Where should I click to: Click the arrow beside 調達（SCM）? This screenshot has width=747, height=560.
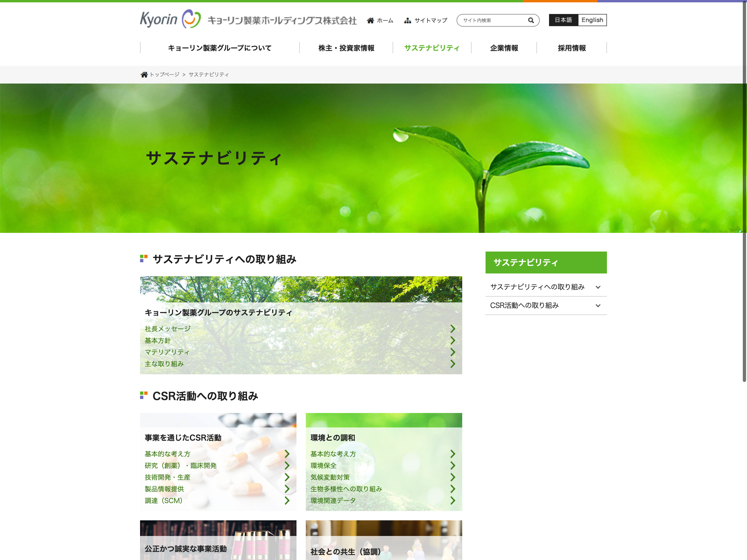pos(287,500)
